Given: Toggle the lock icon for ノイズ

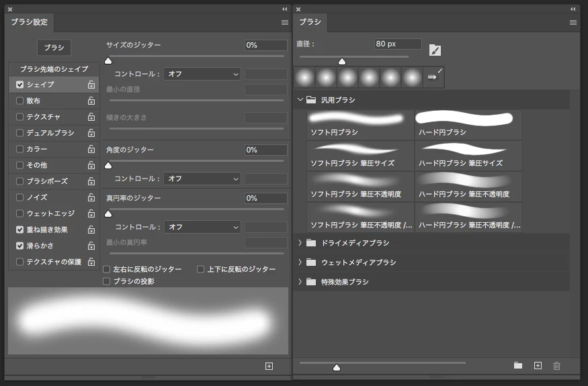Looking at the screenshot, I should pos(91,197).
